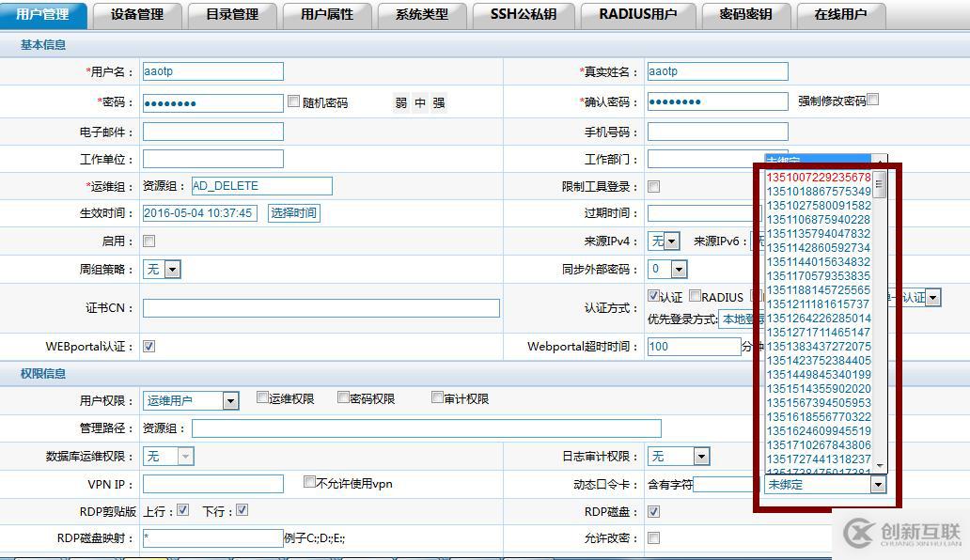The image size is (970, 560).
Task: Click the 弱 password strength indicator
Action: coord(400,102)
